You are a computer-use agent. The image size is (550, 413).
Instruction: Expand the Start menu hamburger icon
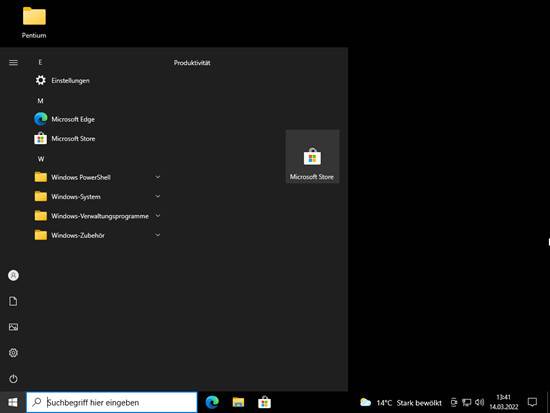tap(13, 62)
